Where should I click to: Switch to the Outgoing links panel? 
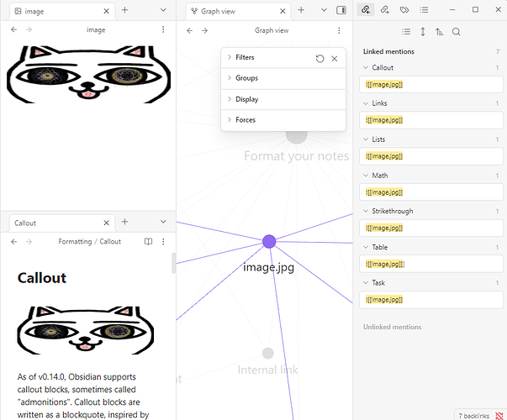pos(384,10)
